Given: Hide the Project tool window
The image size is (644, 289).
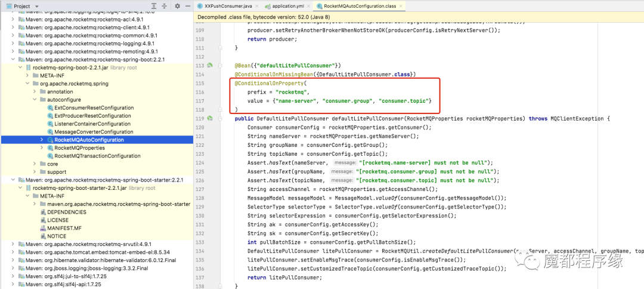Looking at the screenshot, I should (187, 6).
